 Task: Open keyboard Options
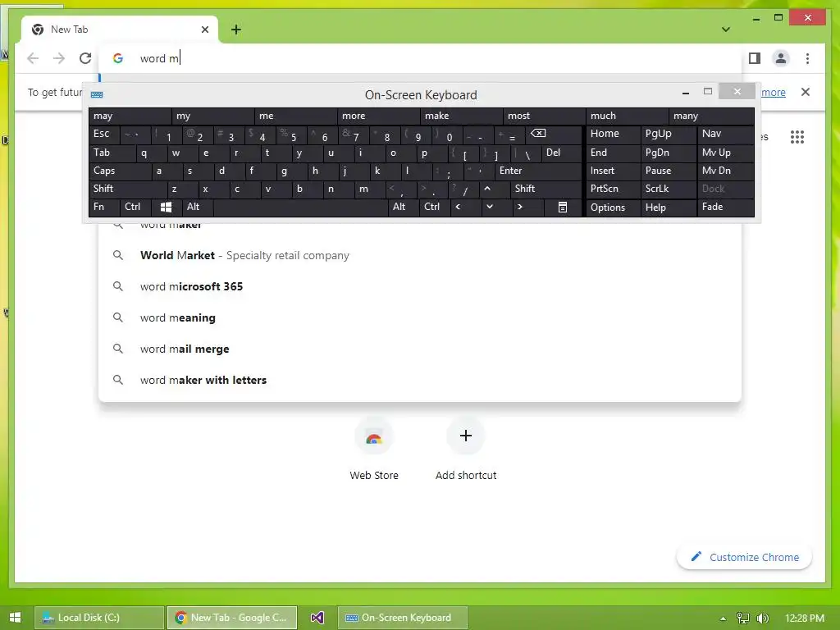tap(613, 207)
